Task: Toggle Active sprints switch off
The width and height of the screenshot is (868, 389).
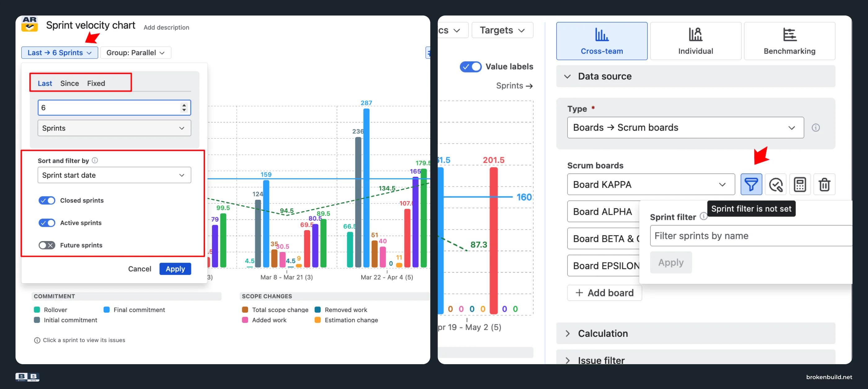Action: [x=47, y=223]
